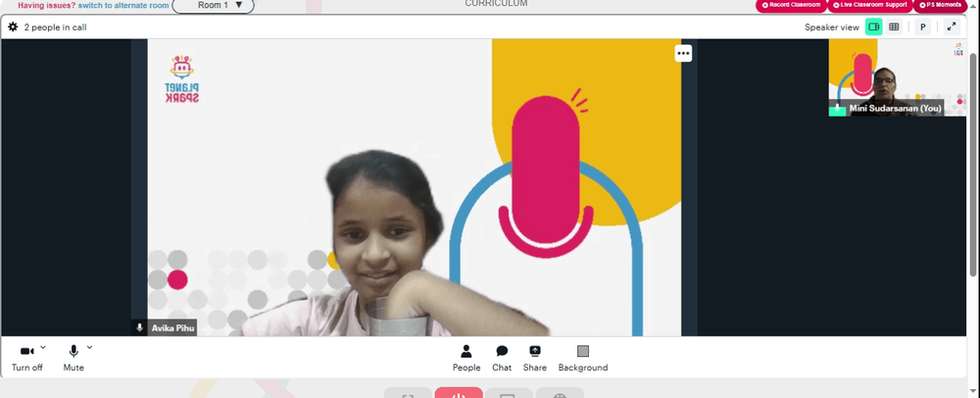Click the P button in top bar
The width and height of the screenshot is (980, 398).
tap(923, 26)
